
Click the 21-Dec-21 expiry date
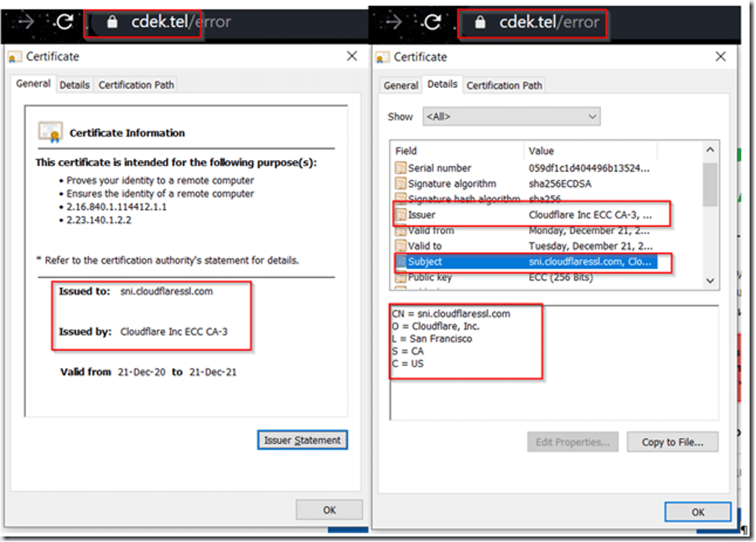pos(213,372)
